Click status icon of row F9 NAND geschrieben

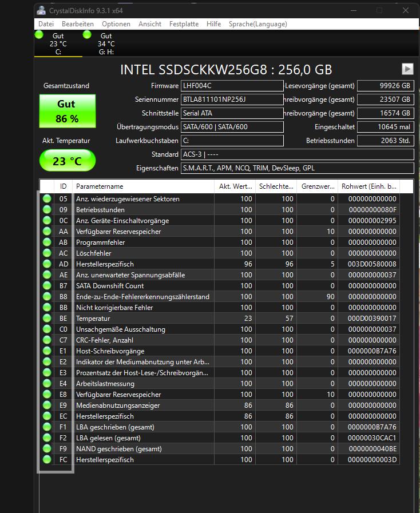point(47,448)
